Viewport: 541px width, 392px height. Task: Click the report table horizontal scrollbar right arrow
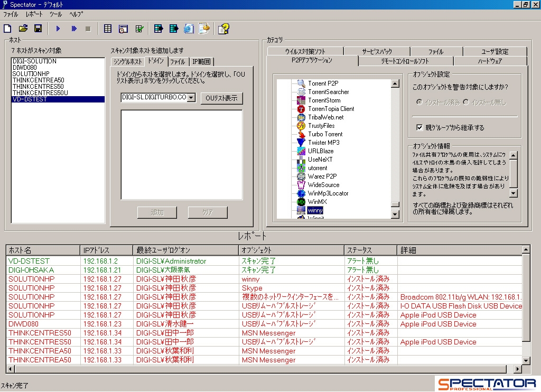[x=518, y=369]
